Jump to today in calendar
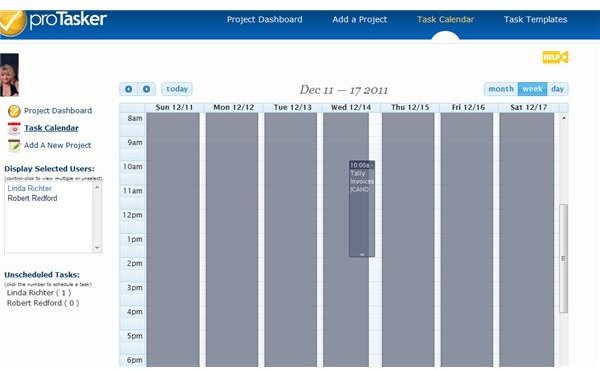This screenshot has height=370, width=600. point(177,89)
